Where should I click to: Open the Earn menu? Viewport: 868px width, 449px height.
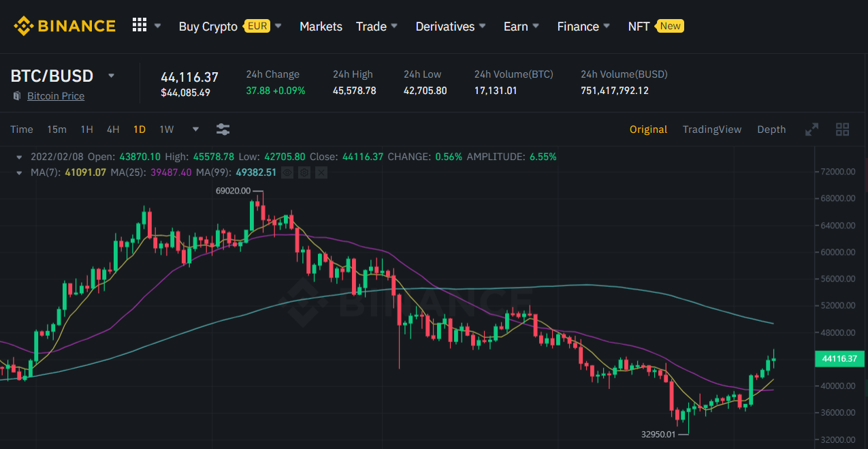tap(515, 26)
